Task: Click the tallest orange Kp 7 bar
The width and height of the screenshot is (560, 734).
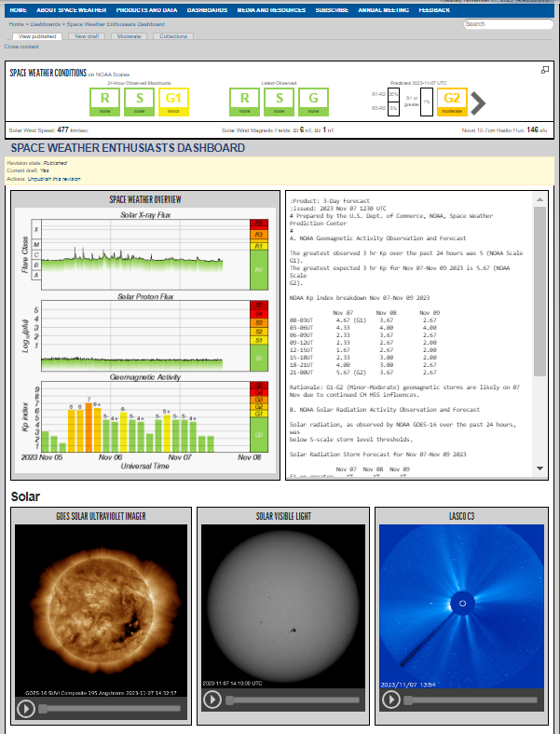Action: click(x=89, y=428)
